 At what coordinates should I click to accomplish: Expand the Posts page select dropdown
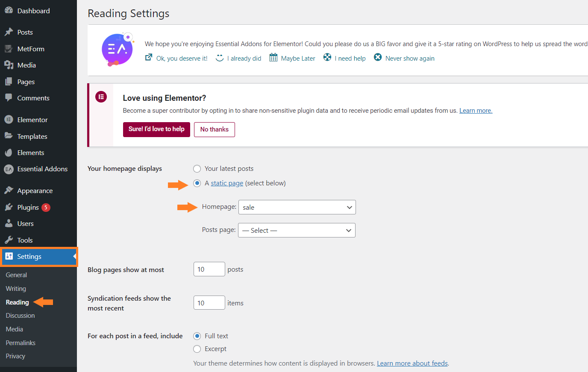point(297,230)
